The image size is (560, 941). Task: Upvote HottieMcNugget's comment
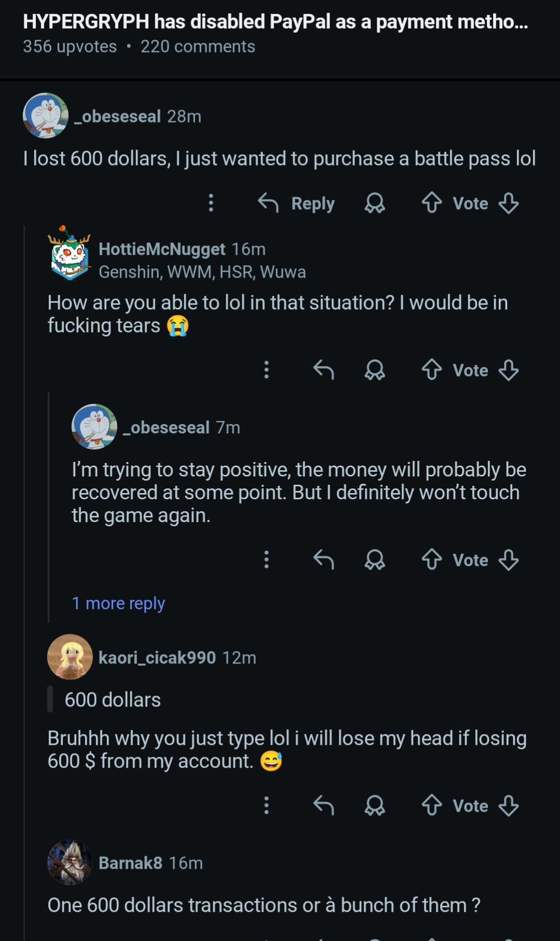click(x=431, y=370)
